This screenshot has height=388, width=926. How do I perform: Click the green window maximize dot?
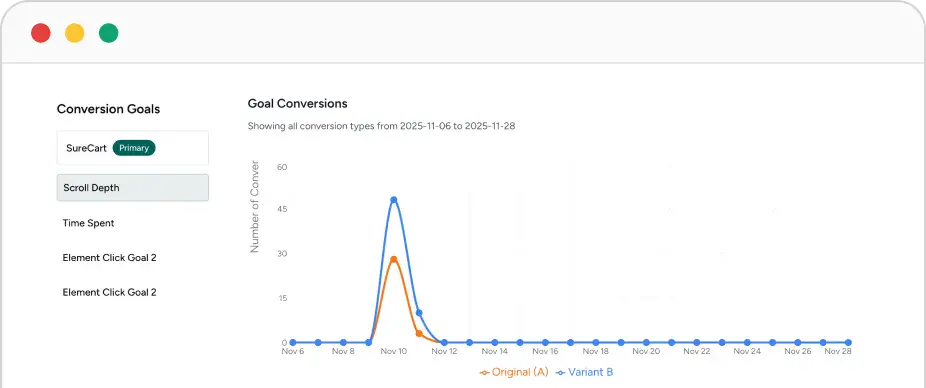(109, 33)
